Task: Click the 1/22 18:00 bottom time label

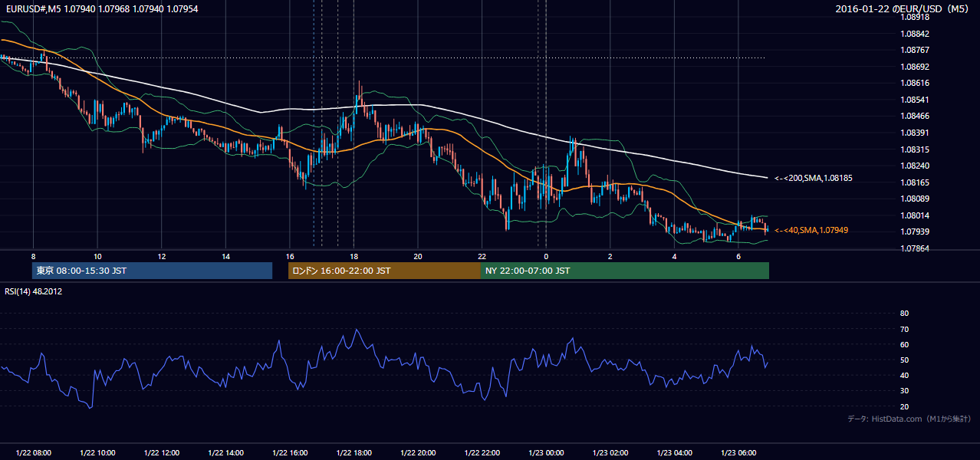Action: (354, 453)
